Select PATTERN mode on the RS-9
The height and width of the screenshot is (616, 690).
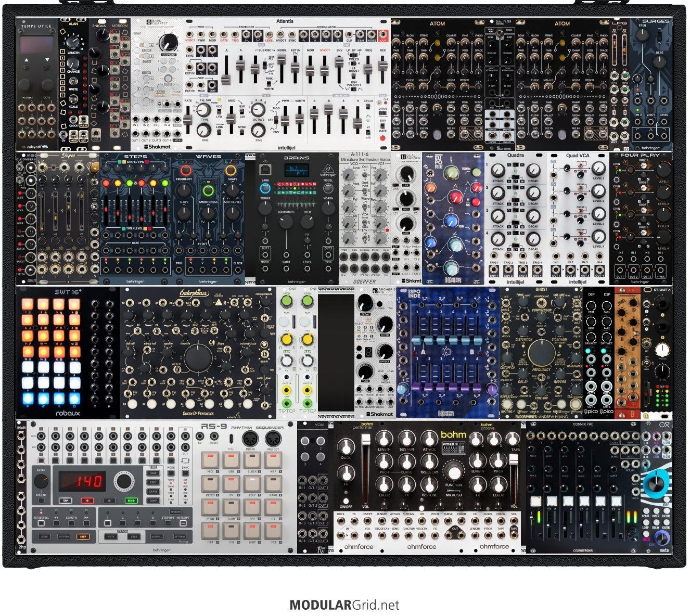(x=64, y=536)
